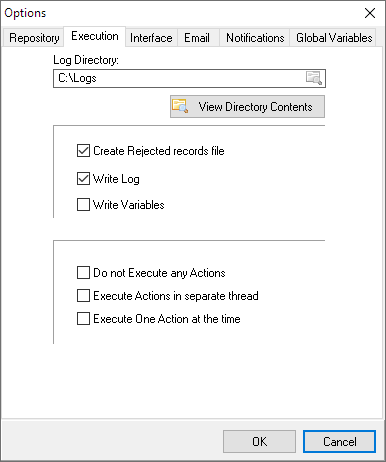
Task: Select the Execution tab
Action: pos(95,36)
